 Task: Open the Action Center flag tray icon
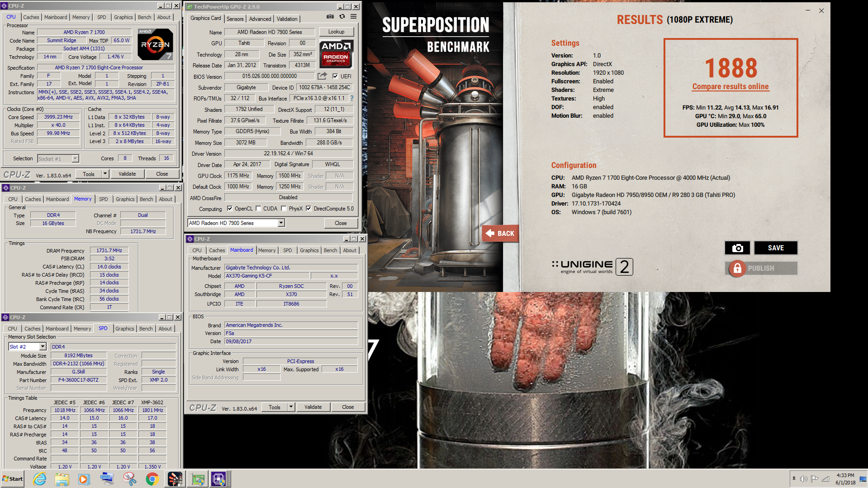(815, 479)
